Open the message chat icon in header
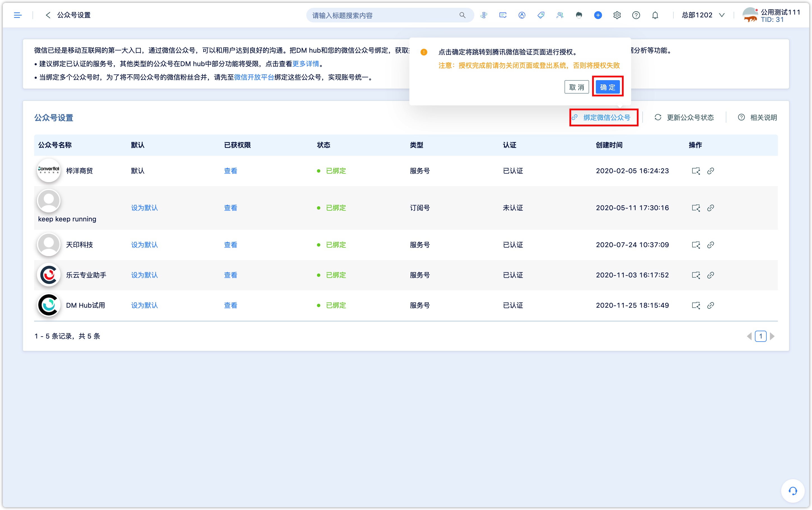 503,15
